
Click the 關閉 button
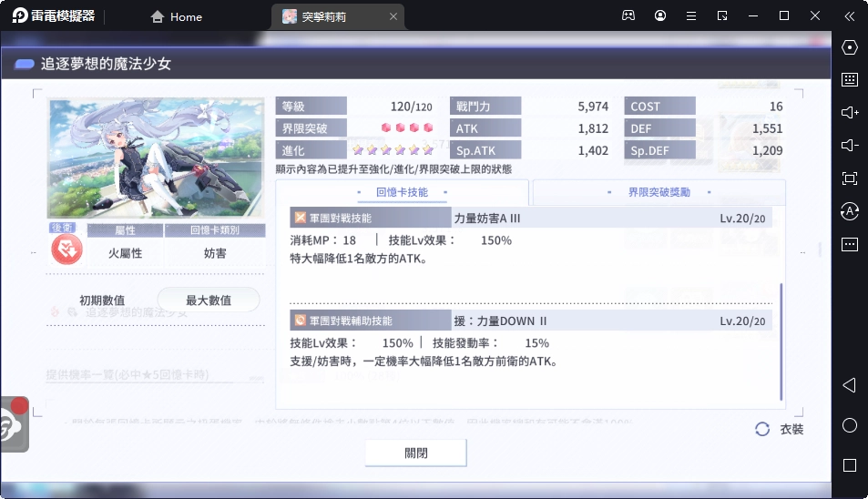pyautogui.click(x=415, y=453)
